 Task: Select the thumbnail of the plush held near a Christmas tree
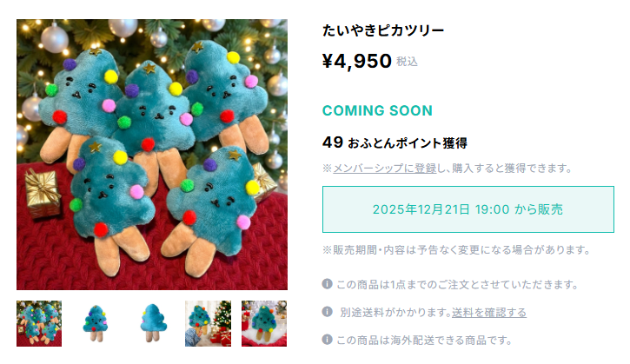(x=209, y=323)
